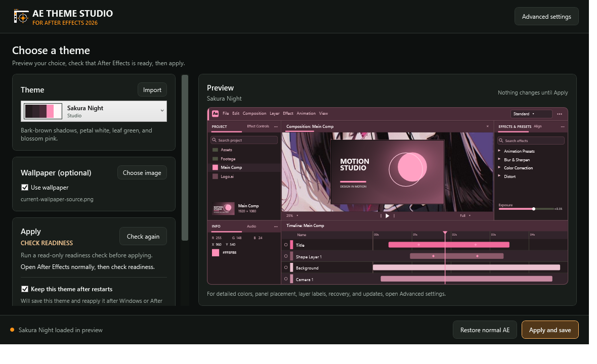Viewport: 597px width, 364px height.
Task: Click the pink Main Comp item icon
Action: (x=215, y=167)
